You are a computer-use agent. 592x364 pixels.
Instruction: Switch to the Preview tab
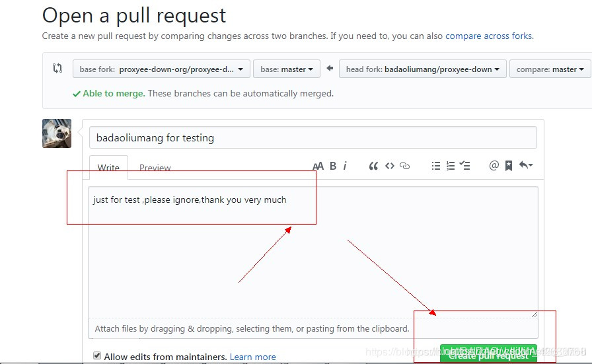[x=155, y=167]
